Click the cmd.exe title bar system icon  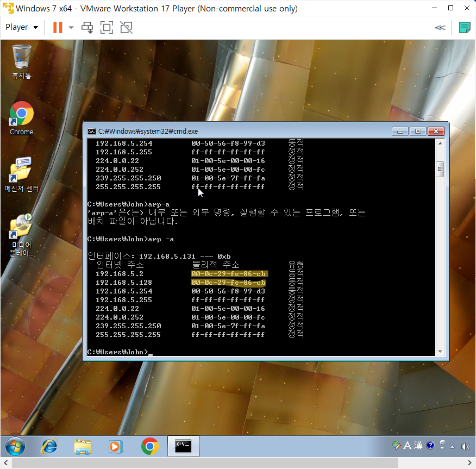91,132
